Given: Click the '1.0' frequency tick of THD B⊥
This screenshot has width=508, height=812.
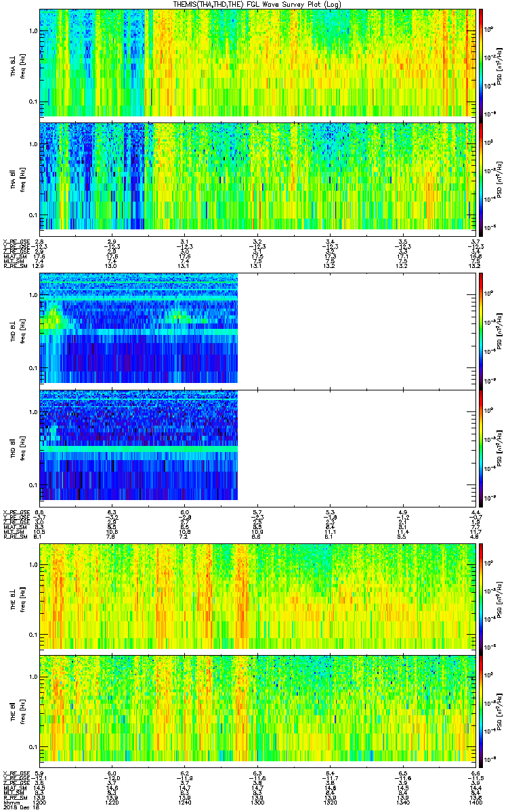Looking at the screenshot, I should click(x=33, y=296).
